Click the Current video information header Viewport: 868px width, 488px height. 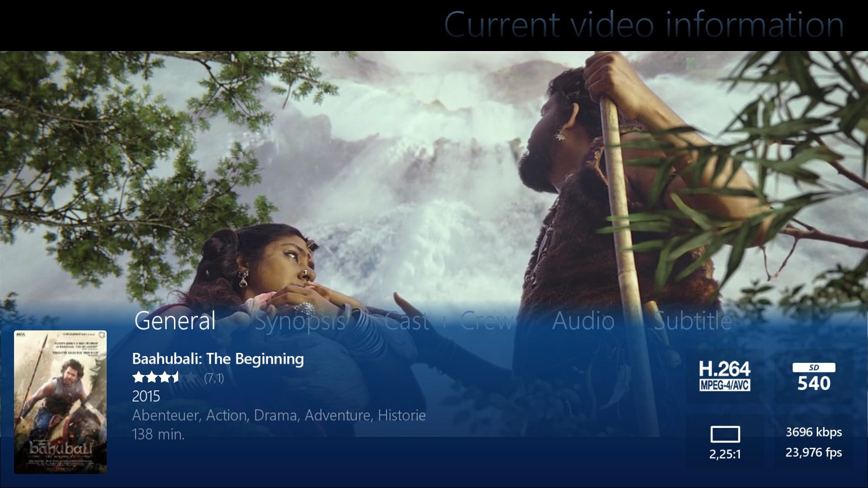[644, 24]
